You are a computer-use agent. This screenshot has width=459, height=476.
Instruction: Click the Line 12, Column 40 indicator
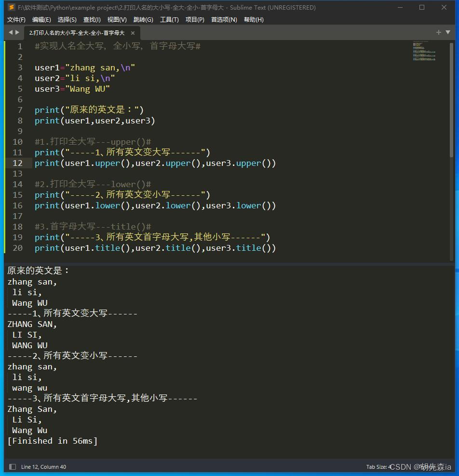[42, 467]
